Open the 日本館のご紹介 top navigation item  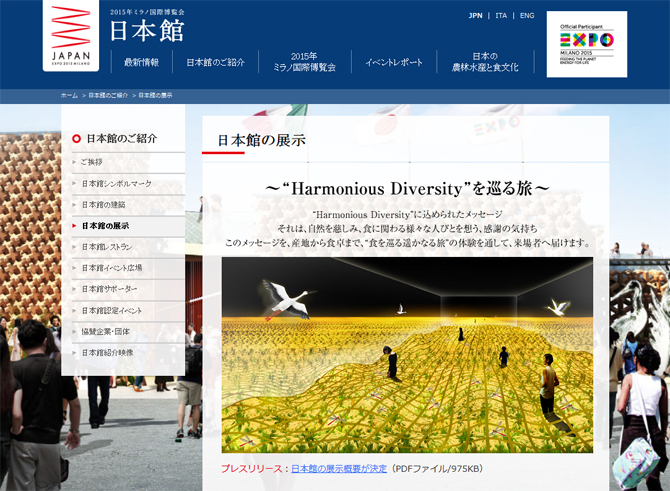point(215,62)
